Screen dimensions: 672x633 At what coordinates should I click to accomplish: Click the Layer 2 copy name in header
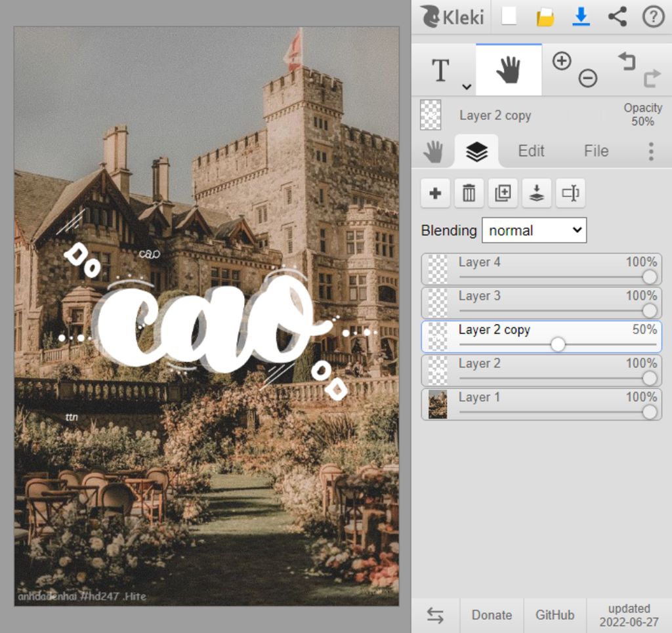pos(495,115)
